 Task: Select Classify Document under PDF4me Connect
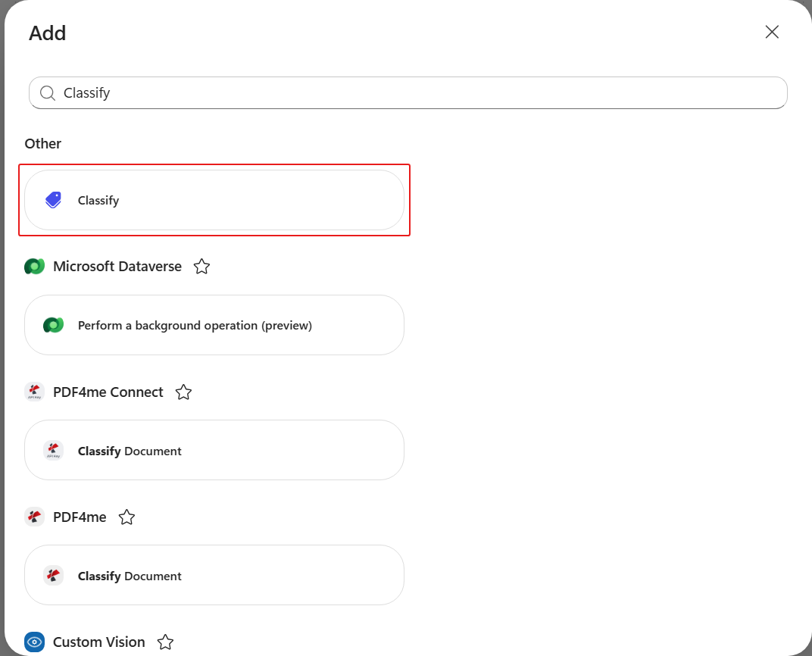pos(214,450)
